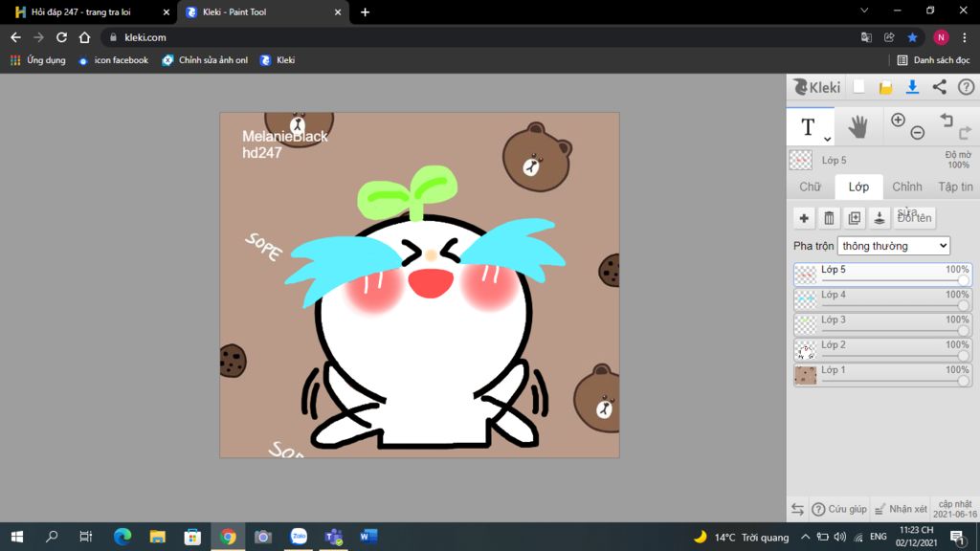Screen dimensions: 980x551
Task: Open a new browser tab
Action: click(x=365, y=11)
